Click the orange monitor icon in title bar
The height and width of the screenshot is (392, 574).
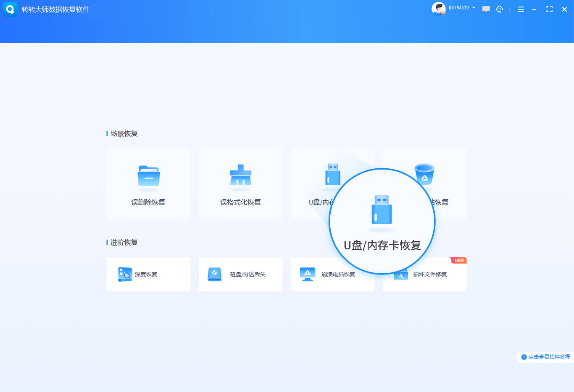(x=486, y=9)
